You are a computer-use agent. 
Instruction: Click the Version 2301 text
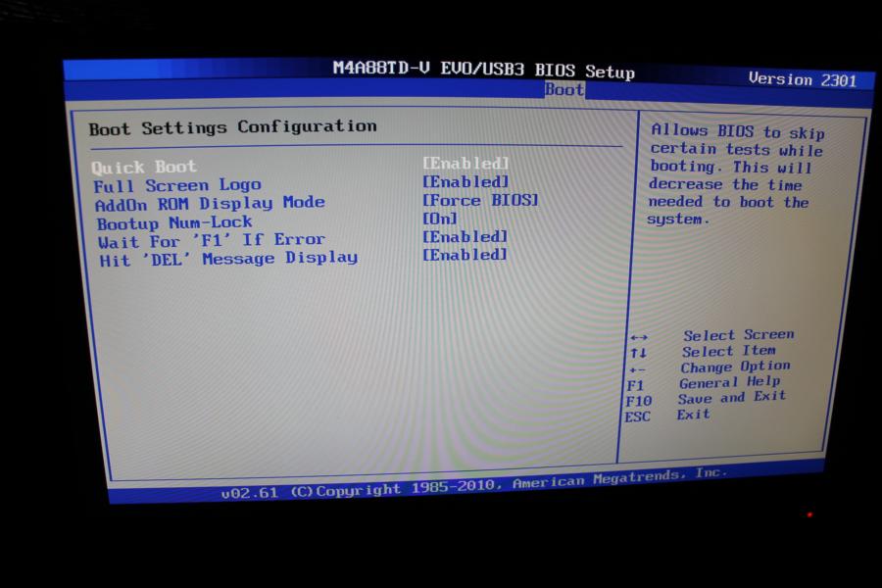click(802, 79)
